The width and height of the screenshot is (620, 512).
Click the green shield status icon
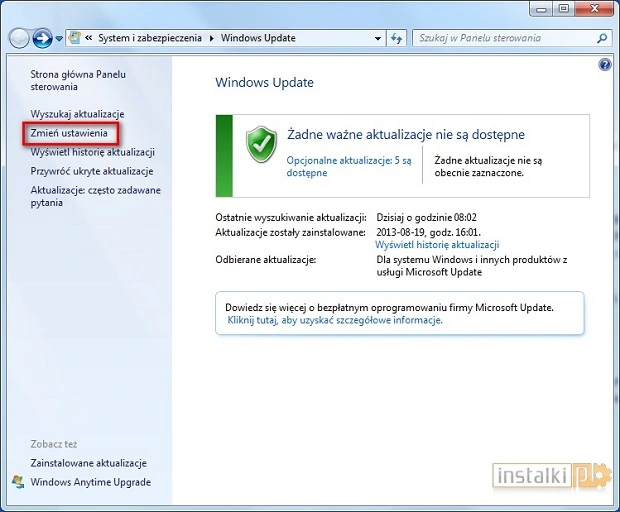coord(261,144)
